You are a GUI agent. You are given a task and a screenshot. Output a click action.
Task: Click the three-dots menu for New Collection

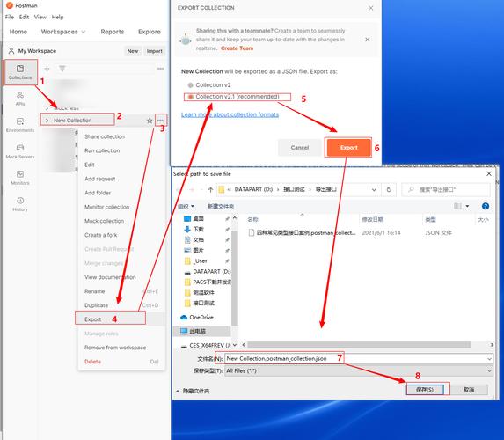(x=160, y=121)
